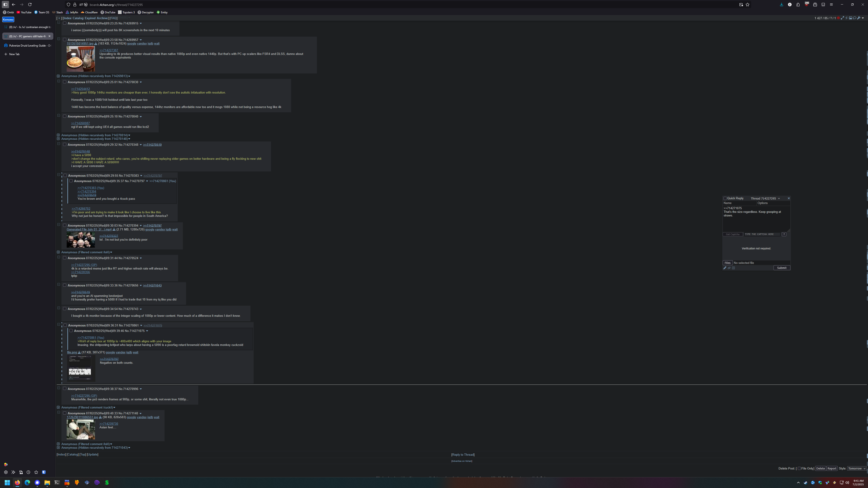Image resolution: width=868 pixels, height=488 pixels.
Task: Expand post hidden recursively from 714271043
Action: pos(58,448)
